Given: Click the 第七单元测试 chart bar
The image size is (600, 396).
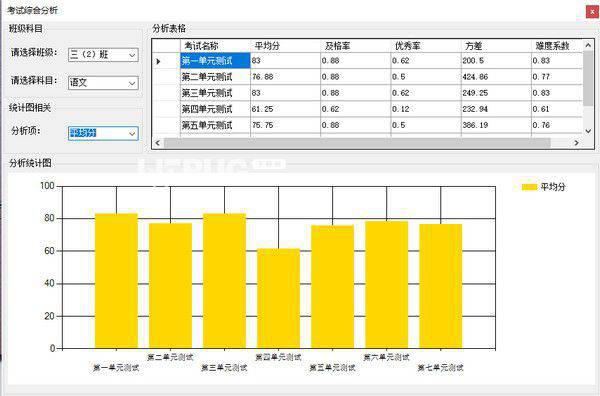Looking at the screenshot, I should click(x=441, y=286).
